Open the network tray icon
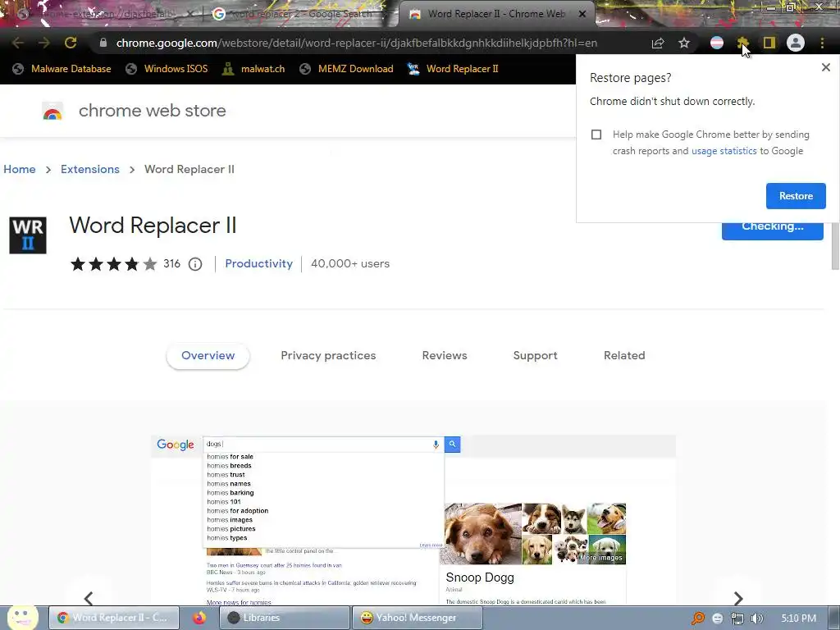The image size is (840, 630). click(737, 619)
